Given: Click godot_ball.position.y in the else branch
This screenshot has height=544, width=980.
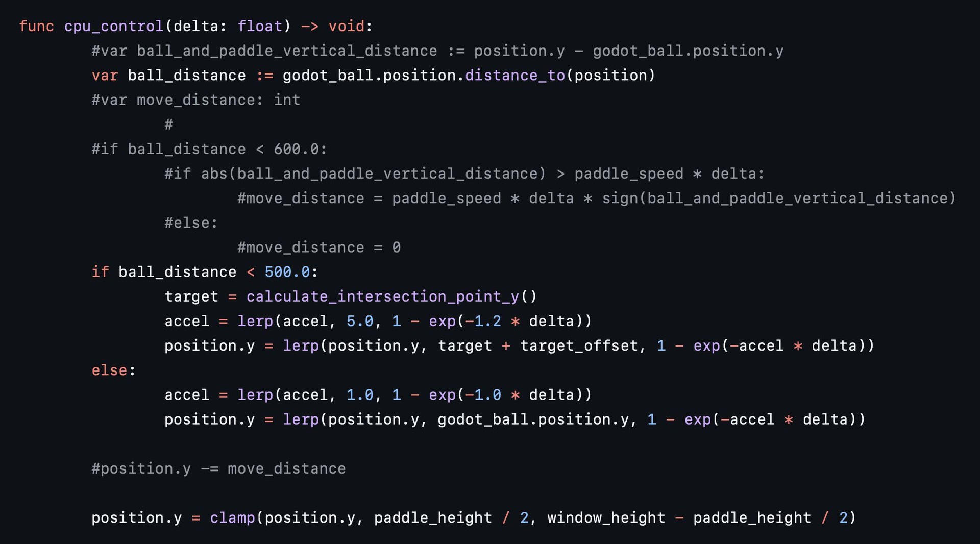Looking at the screenshot, I should click(x=533, y=419).
